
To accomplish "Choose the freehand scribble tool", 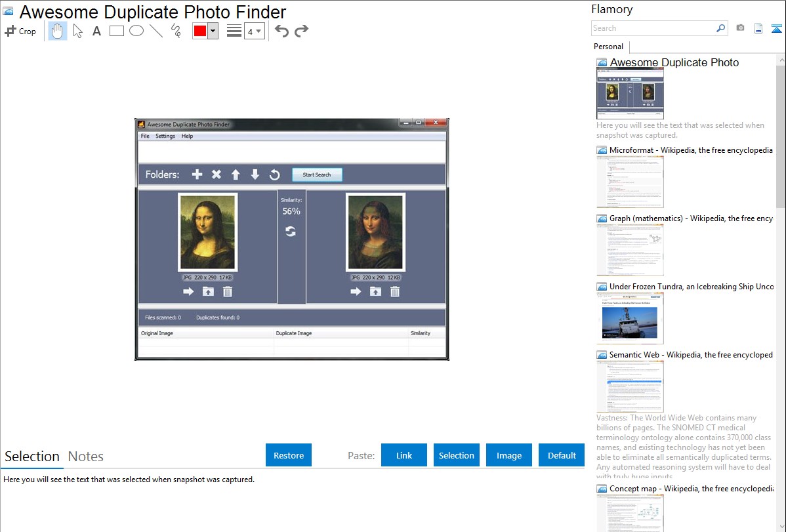I will click(x=176, y=31).
